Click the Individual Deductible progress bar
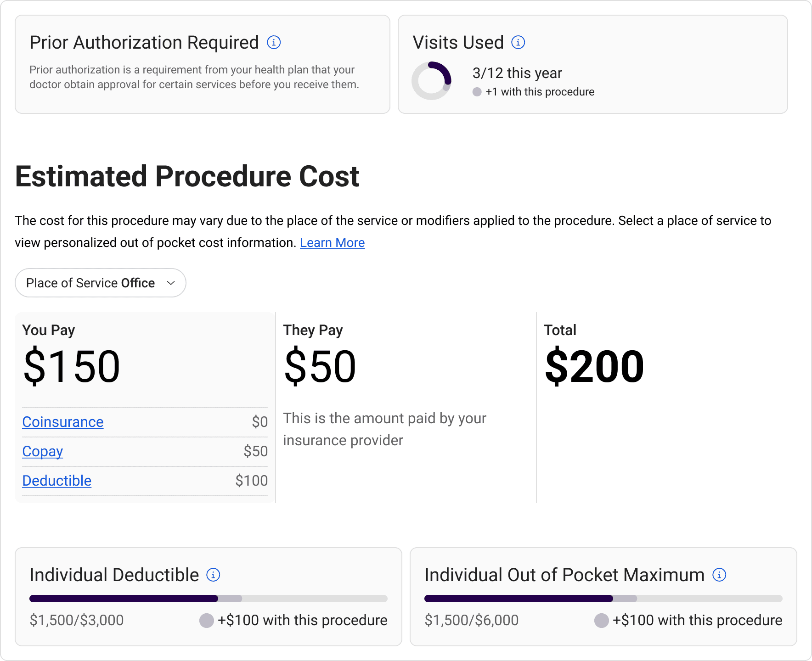812x661 pixels. pos(209,599)
